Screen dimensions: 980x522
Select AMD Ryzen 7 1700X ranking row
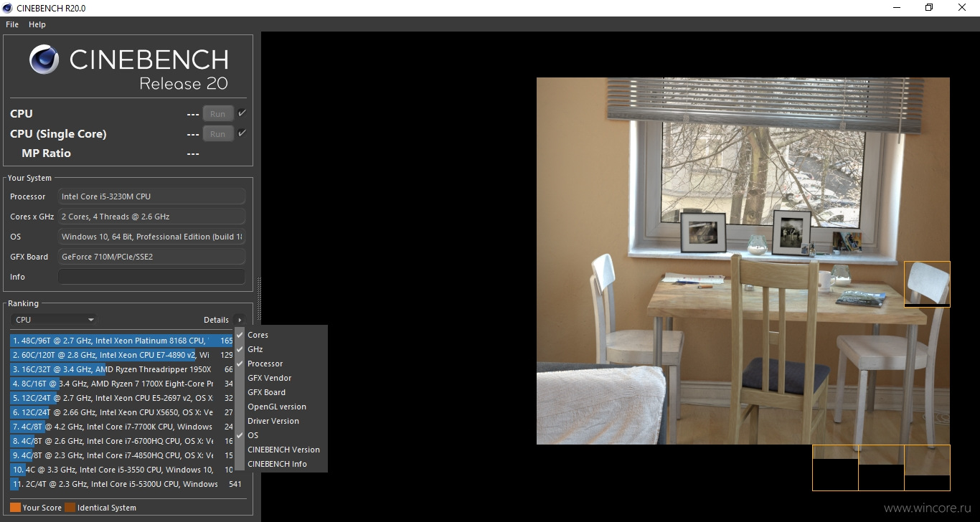pos(122,384)
